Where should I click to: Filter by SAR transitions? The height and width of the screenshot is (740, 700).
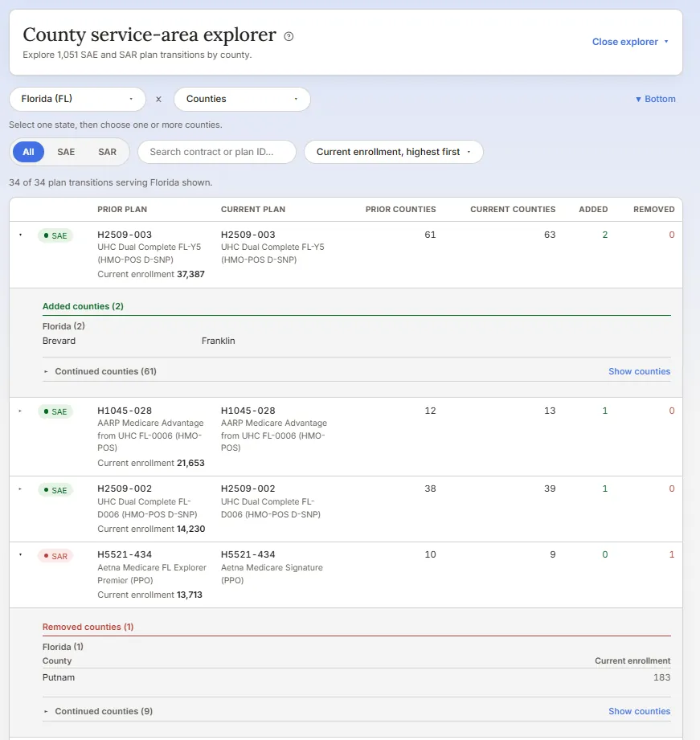tap(107, 152)
